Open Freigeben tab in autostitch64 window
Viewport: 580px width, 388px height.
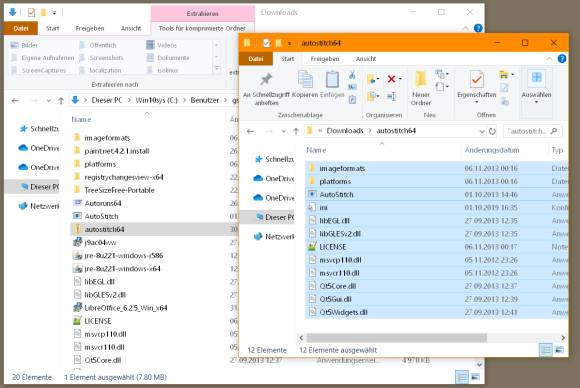point(325,59)
